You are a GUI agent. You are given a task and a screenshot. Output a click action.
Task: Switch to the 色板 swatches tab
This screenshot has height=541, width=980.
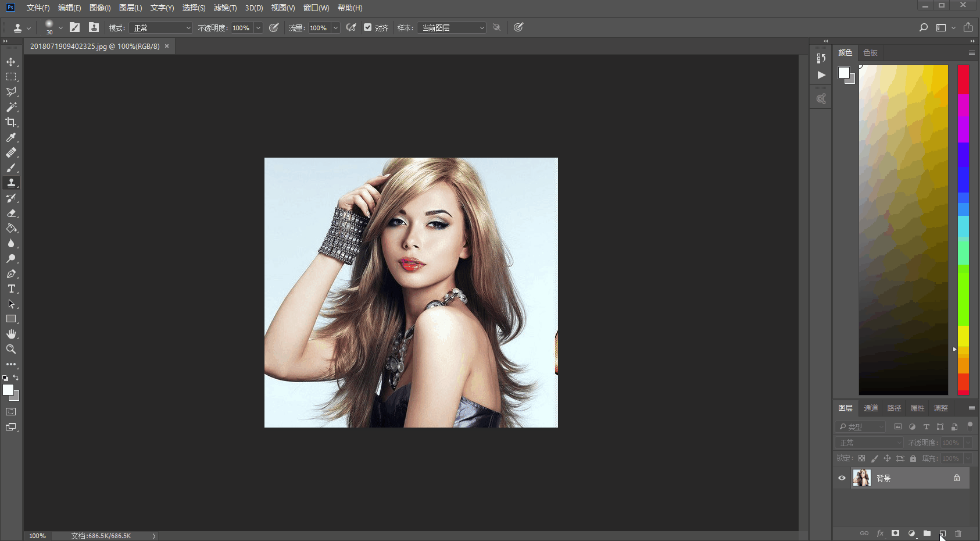click(x=870, y=53)
